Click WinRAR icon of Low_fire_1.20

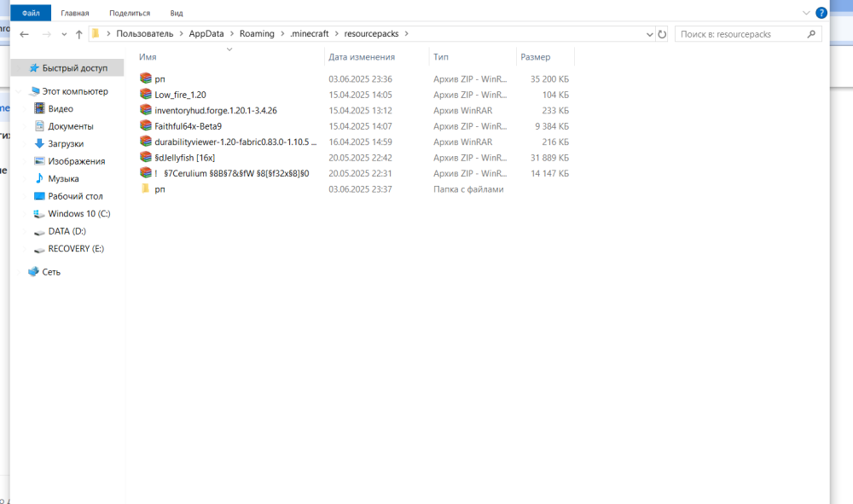pos(145,94)
